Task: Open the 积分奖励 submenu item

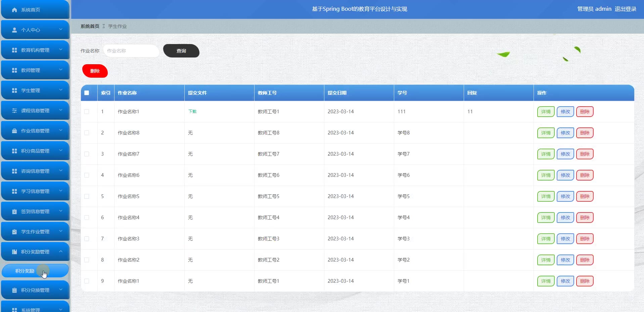Action: 25,271
